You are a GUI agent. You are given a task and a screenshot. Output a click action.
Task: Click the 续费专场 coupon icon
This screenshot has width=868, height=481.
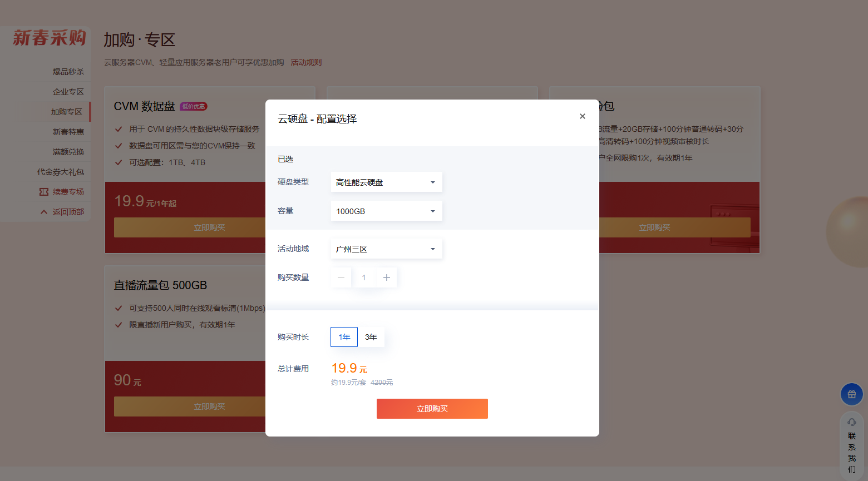pos(44,192)
